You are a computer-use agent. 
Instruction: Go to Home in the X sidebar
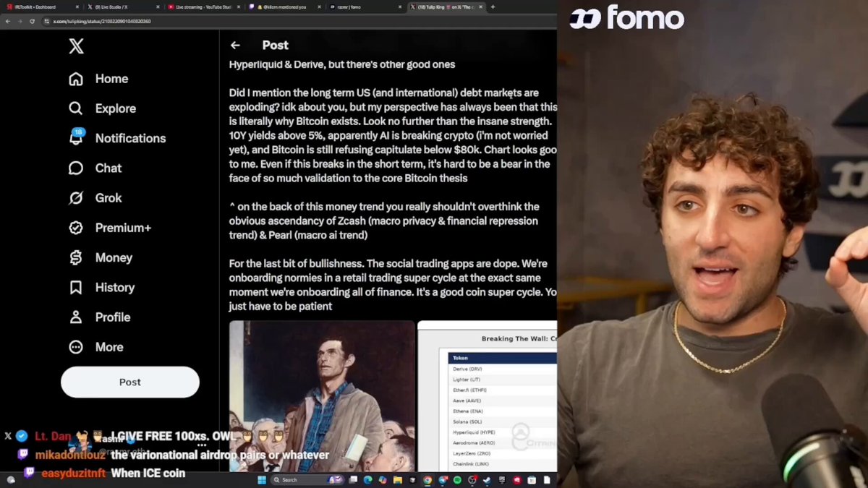point(98,79)
